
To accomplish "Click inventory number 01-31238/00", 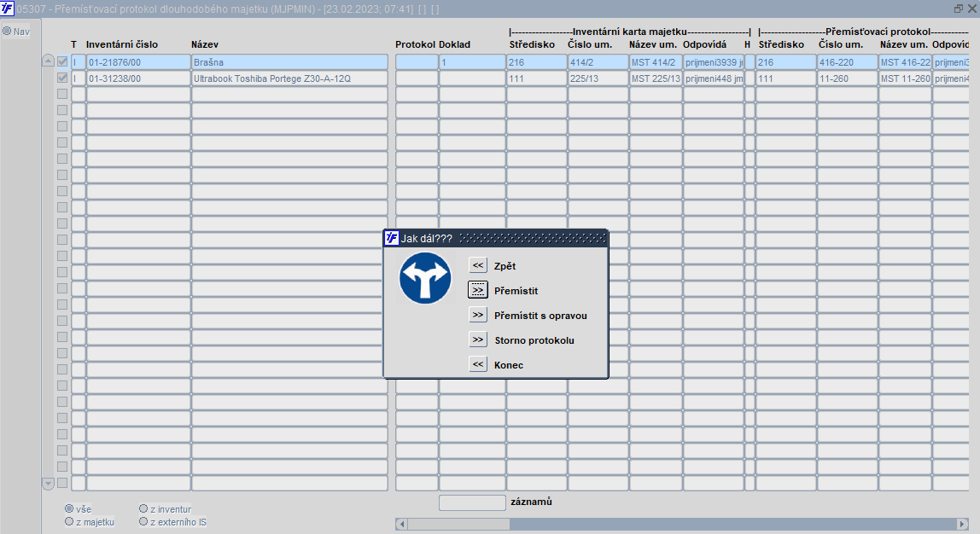I will [138, 78].
